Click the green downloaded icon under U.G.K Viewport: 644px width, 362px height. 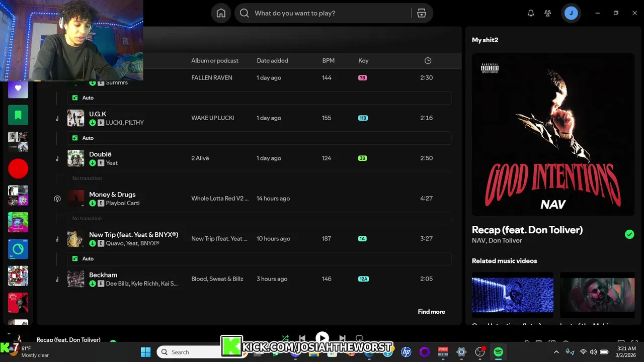(93, 123)
